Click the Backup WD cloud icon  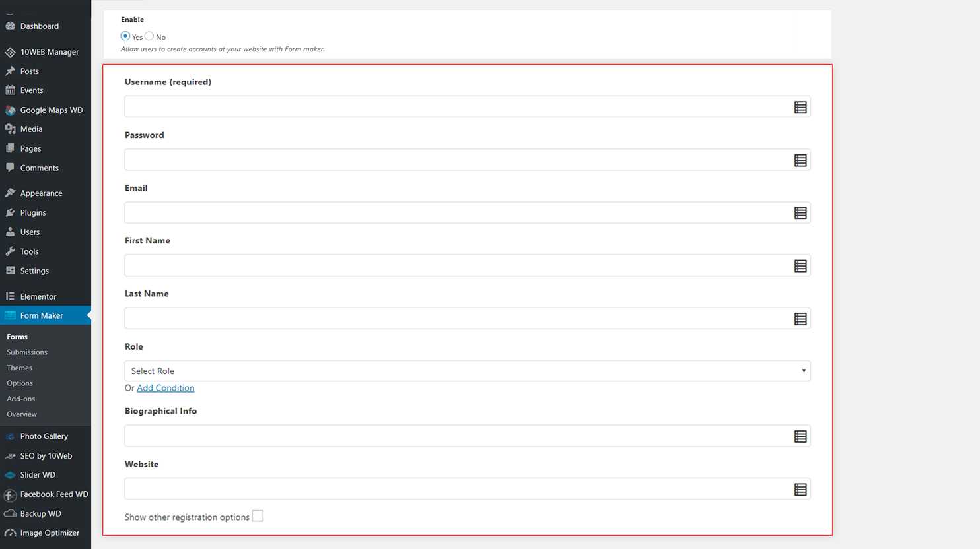10,513
